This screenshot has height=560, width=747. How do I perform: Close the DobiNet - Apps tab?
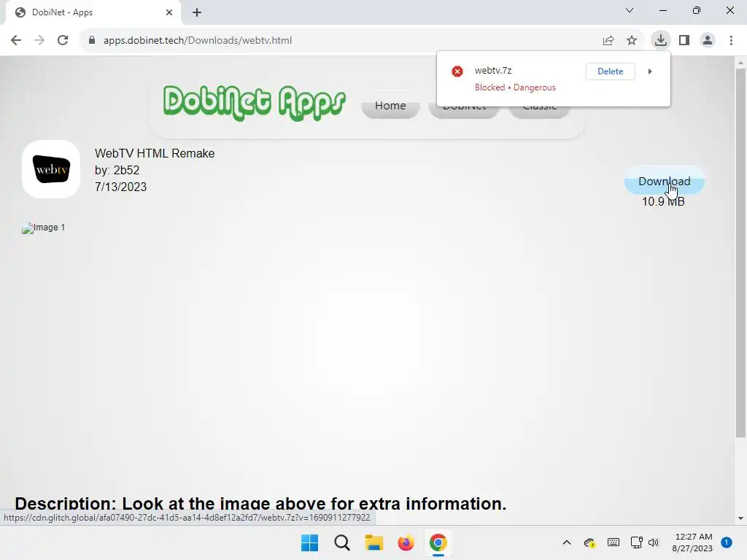click(x=169, y=12)
